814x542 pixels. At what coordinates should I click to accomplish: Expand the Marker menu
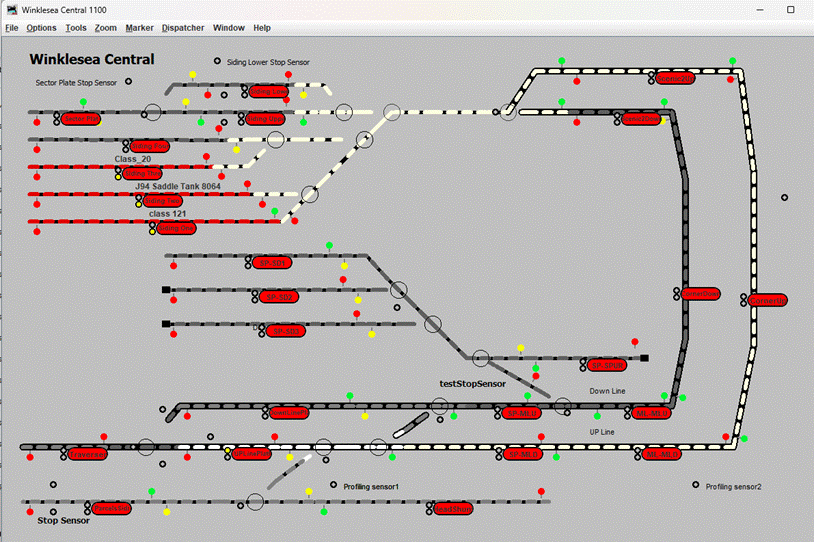pos(140,28)
